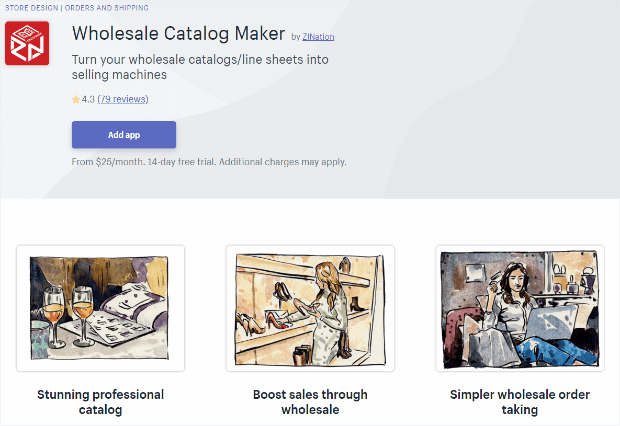Click the 4.3 rating score
This screenshot has width=620, height=426.
click(x=88, y=99)
